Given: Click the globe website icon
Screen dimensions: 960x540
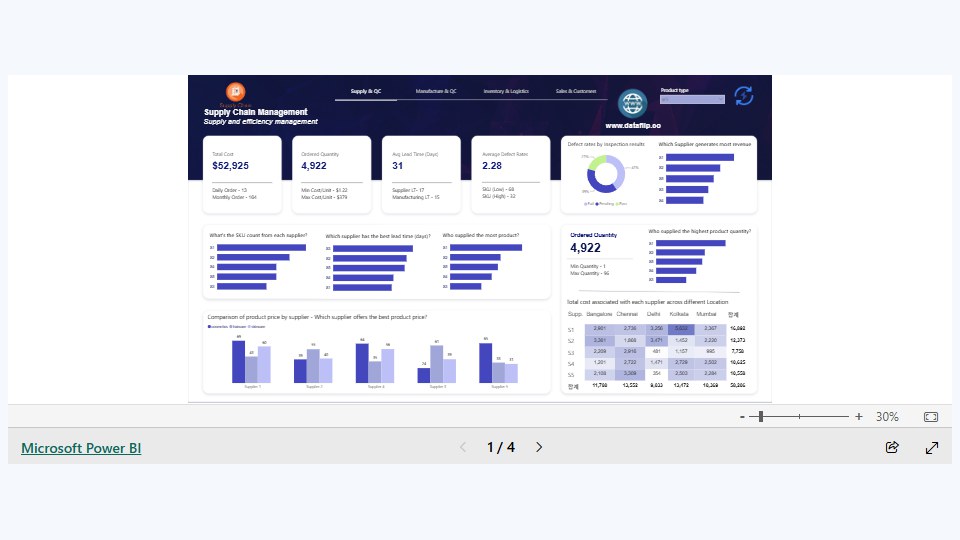Looking at the screenshot, I should 632,103.
